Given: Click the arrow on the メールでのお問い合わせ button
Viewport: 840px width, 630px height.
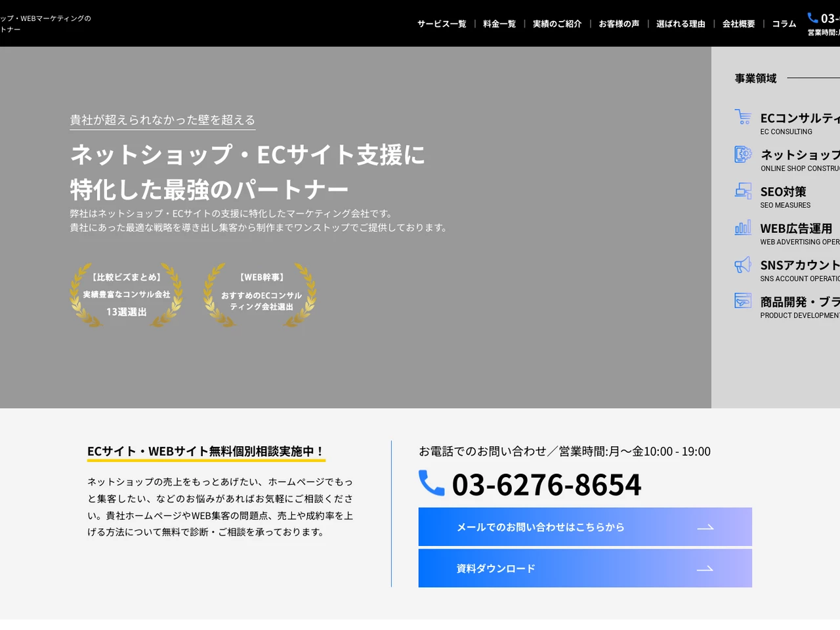Looking at the screenshot, I should click(x=705, y=526).
